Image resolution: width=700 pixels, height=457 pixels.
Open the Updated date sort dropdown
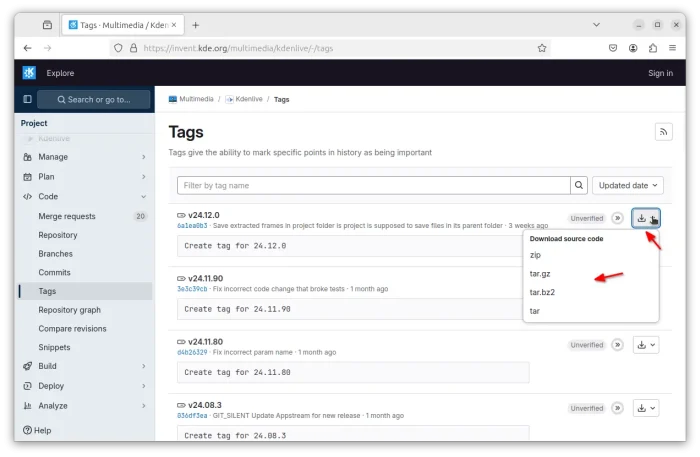coord(628,185)
